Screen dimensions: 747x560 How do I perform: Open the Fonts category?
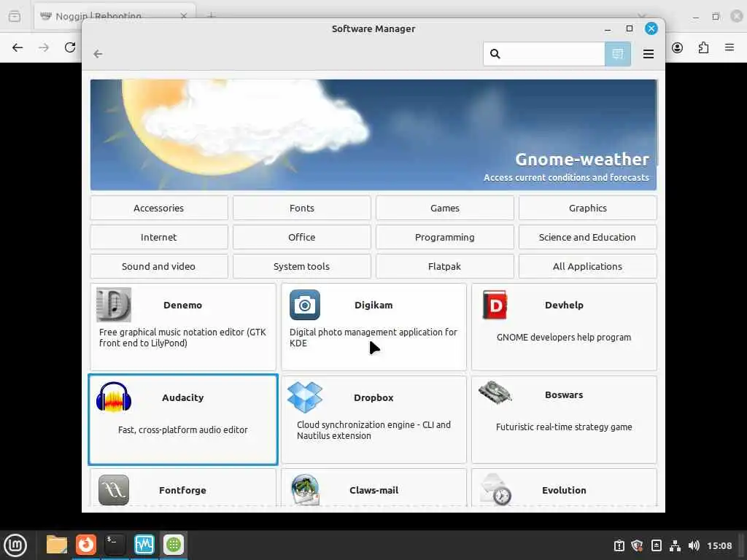tap(302, 208)
